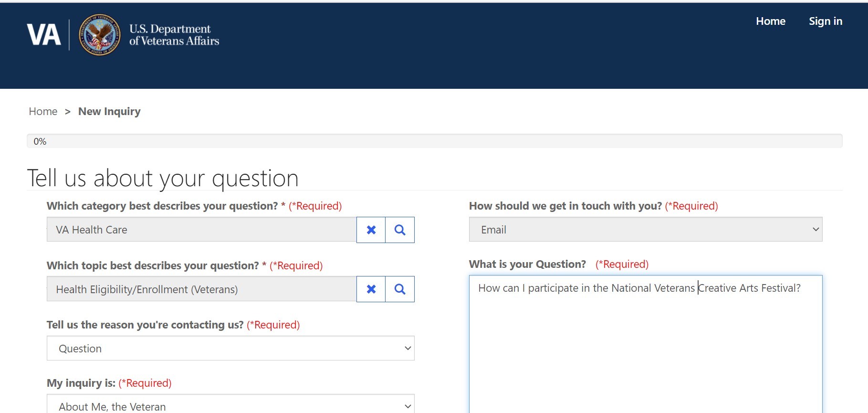The width and height of the screenshot is (868, 413).
Task: Click the VA Health Care category field
Action: 201,230
